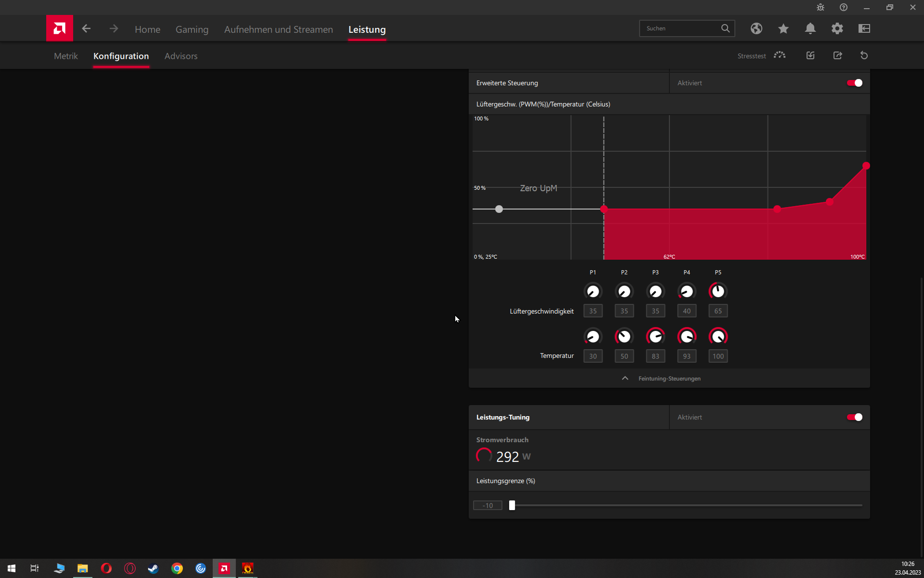This screenshot has width=924, height=578.
Task: Open favorites star icon
Action: coord(783,29)
